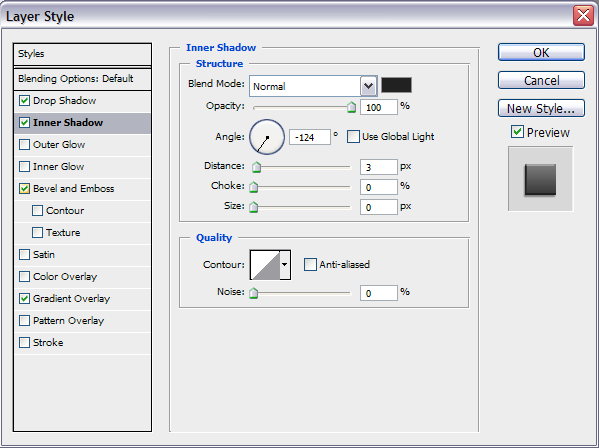Click the Size value field

pyautogui.click(x=379, y=207)
